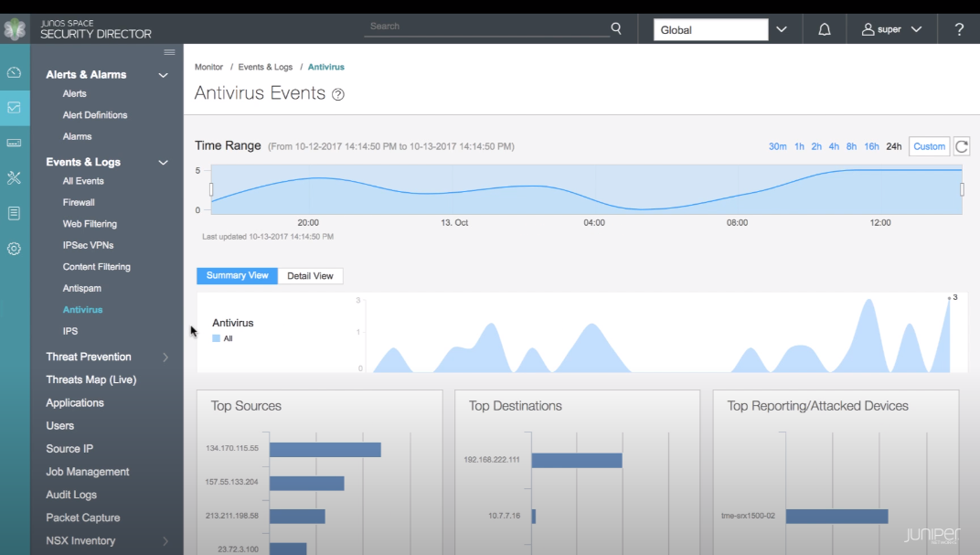The image size is (980, 555).
Task: Open the Administration gear icon
Action: point(14,248)
